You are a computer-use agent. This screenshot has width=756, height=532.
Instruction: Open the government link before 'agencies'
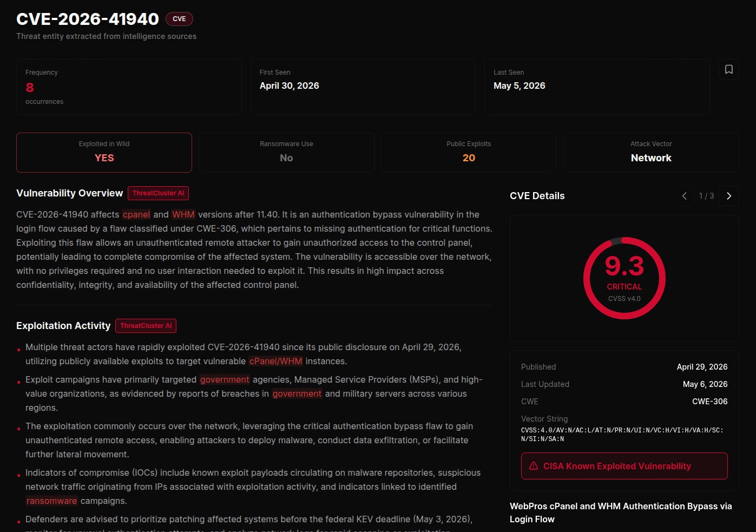click(x=225, y=380)
